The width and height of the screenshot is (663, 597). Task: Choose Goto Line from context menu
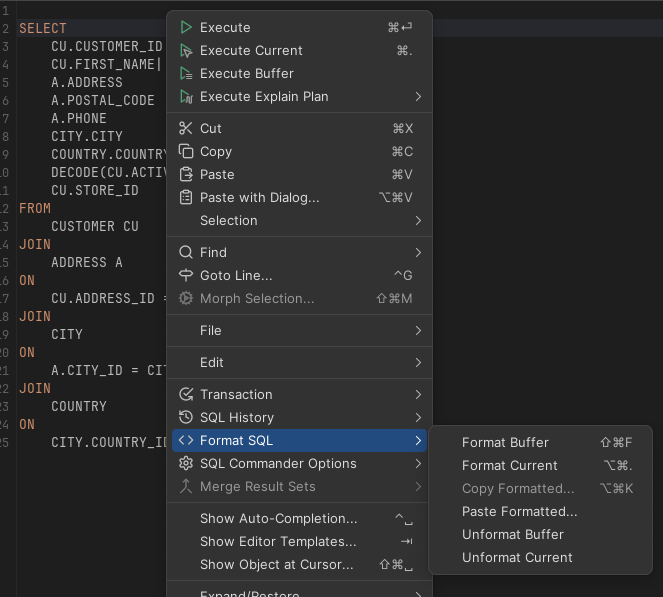coord(236,275)
